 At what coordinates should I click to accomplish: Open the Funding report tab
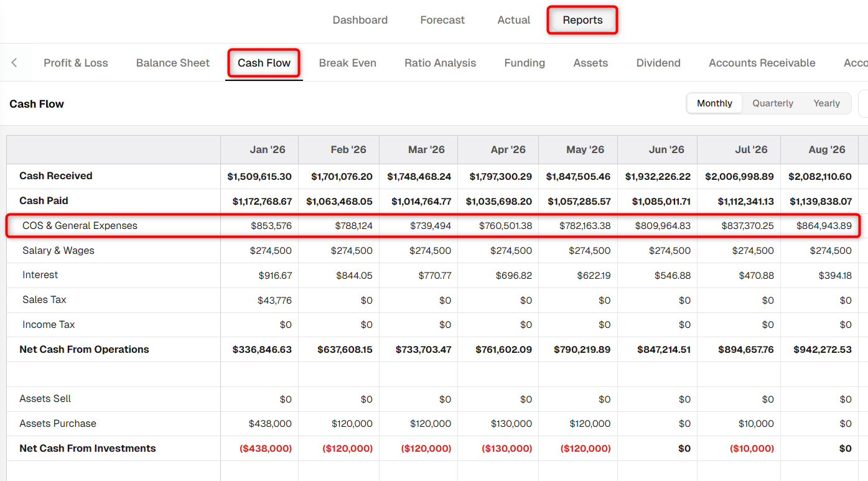[525, 63]
